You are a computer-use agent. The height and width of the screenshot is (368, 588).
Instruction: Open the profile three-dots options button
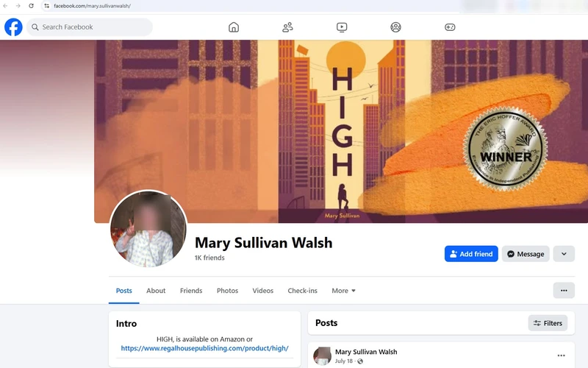coord(564,290)
